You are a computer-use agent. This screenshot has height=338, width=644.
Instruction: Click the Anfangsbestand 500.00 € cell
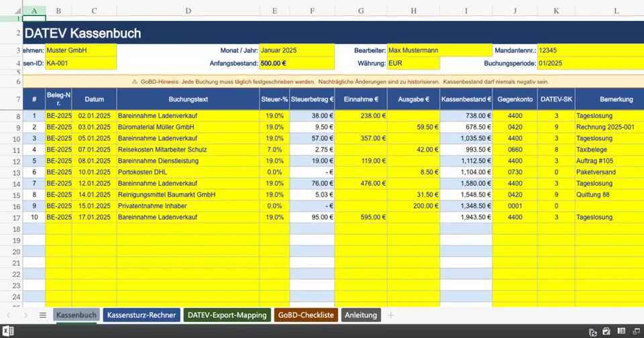[x=297, y=63]
